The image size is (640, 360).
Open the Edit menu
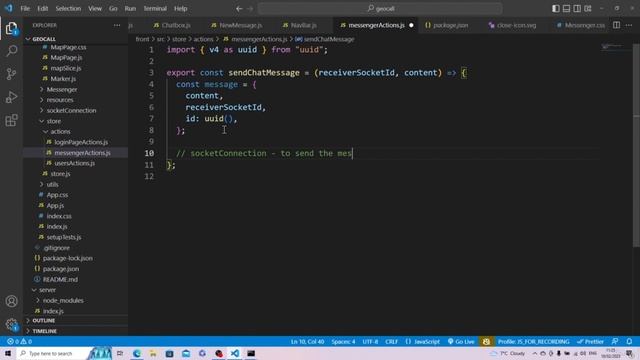pos(42,9)
